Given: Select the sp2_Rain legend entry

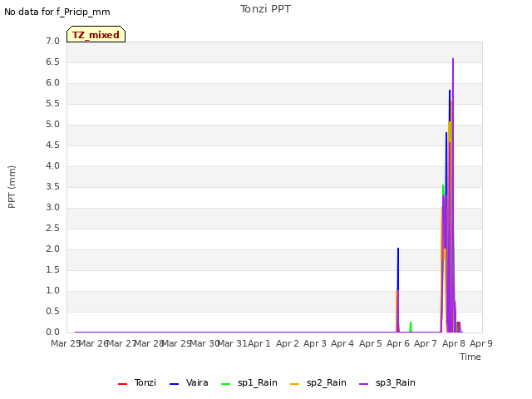Looking at the screenshot, I should pyautogui.click(x=318, y=382).
